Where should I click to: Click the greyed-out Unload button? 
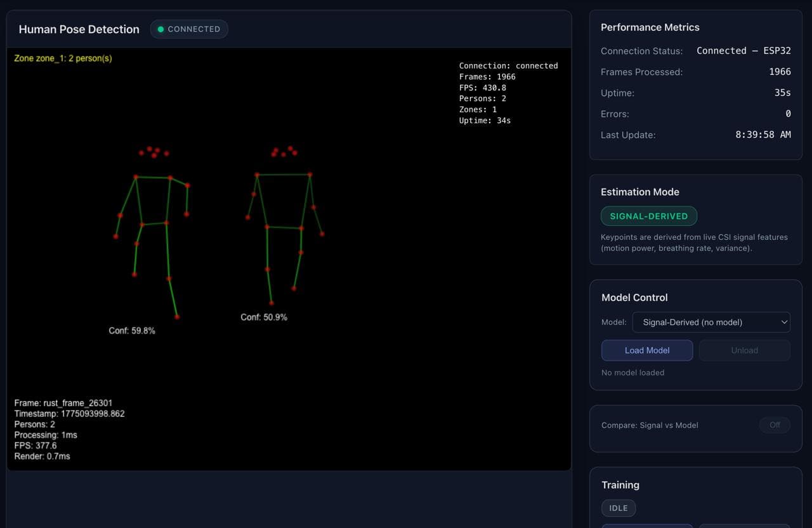point(745,350)
